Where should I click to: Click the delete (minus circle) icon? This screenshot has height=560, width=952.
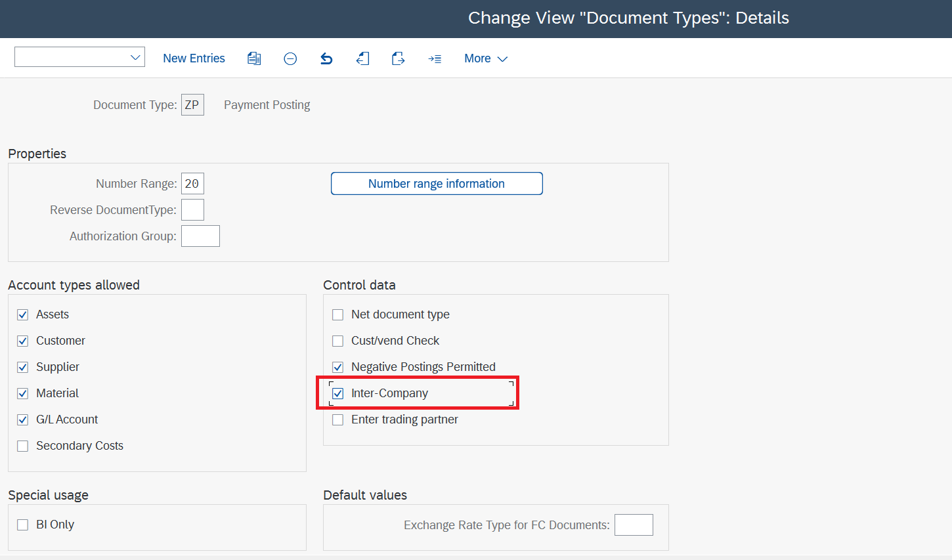[290, 58]
